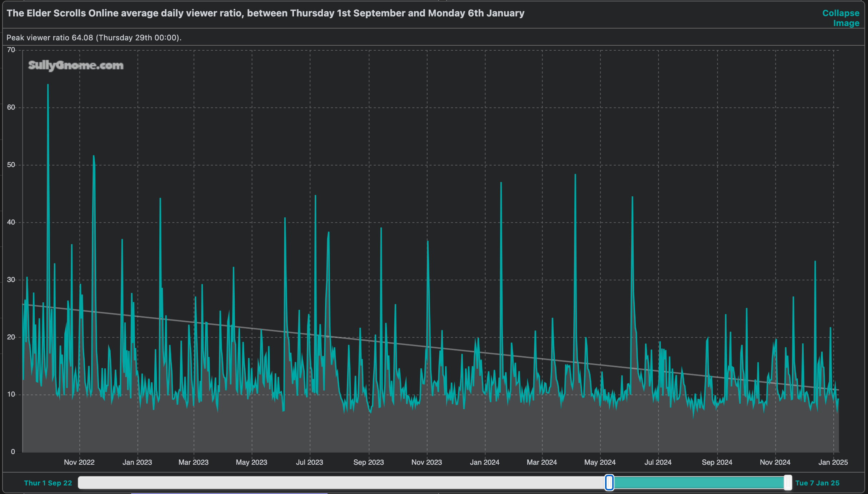The height and width of the screenshot is (494, 868).
Task: Click the 'Sep 2023' axis label
Action: [369, 462]
